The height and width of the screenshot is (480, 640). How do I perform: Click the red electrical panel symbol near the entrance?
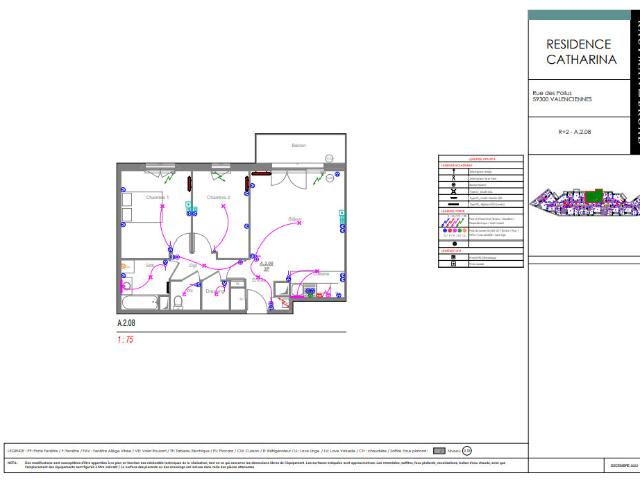[x=283, y=302]
